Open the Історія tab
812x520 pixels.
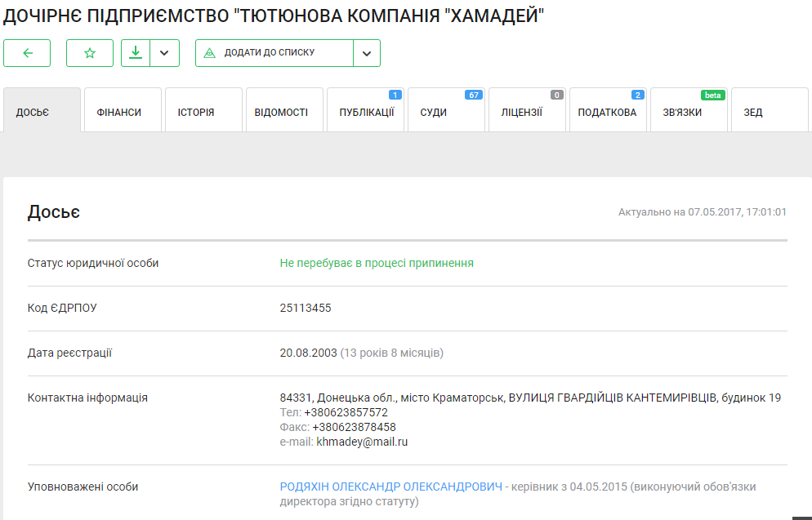click(203, 112)
